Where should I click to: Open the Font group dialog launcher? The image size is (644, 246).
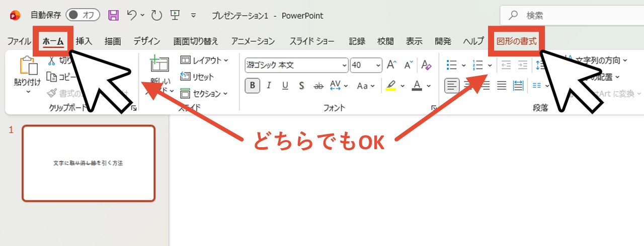point(434,108)
